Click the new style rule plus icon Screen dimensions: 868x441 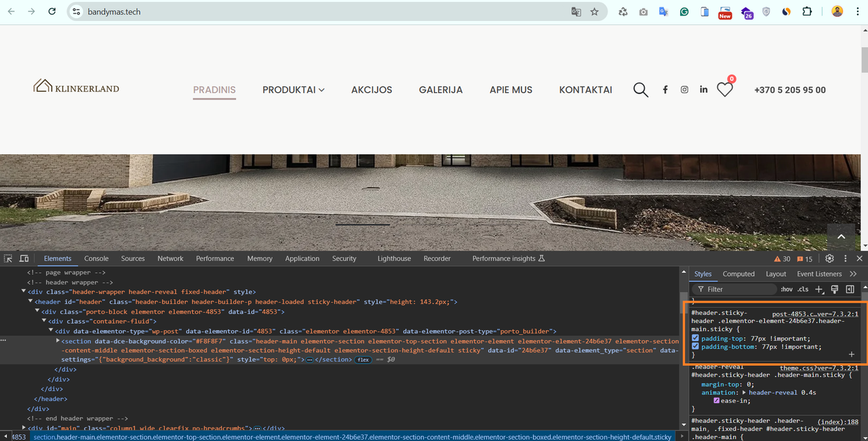click(x=819, y=289)
